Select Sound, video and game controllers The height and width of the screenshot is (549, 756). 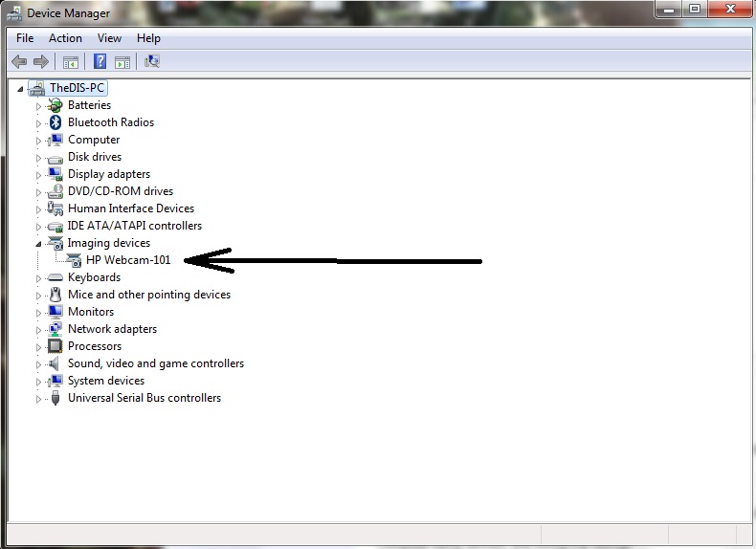(155, 363)
